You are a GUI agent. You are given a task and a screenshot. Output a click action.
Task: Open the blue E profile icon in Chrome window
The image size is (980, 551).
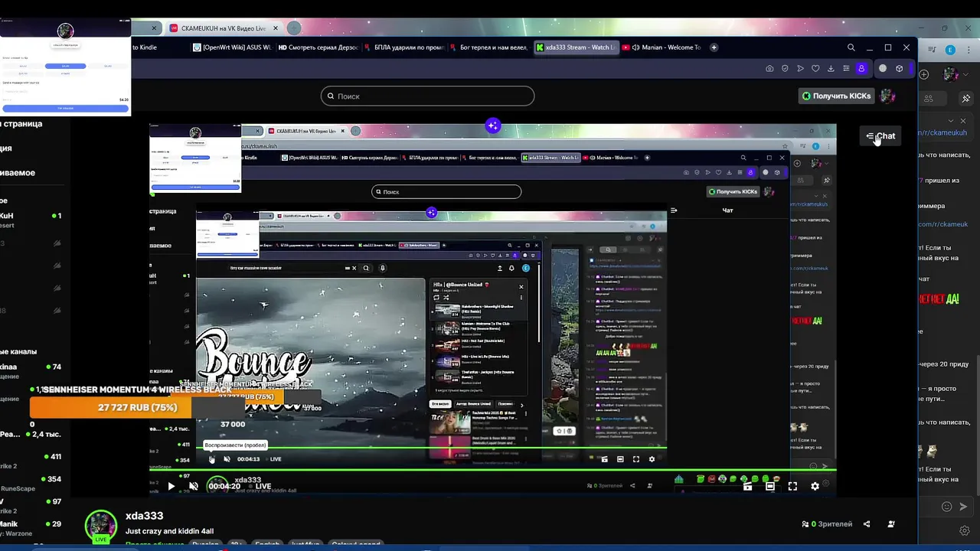[950, 50]
